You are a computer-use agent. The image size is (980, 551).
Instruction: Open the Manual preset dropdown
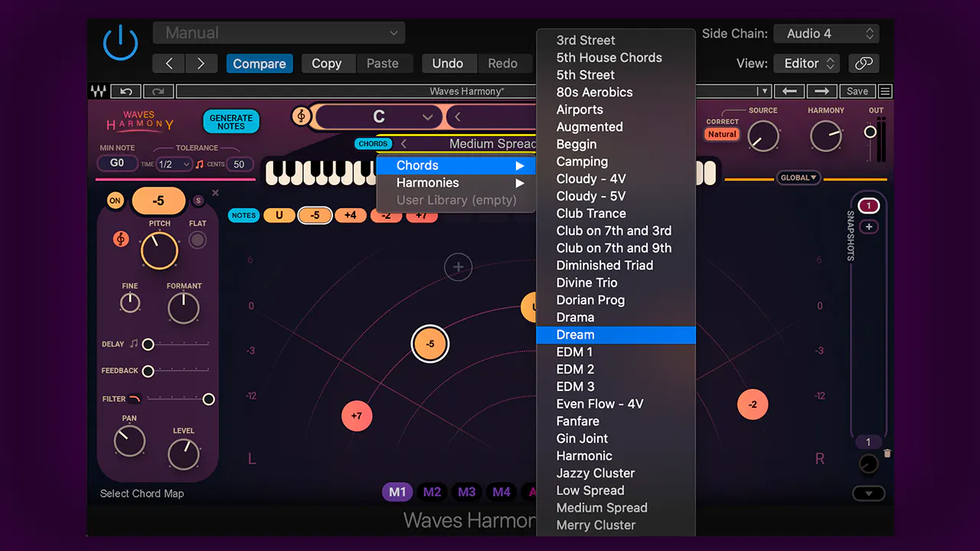[x=279, y=33]
